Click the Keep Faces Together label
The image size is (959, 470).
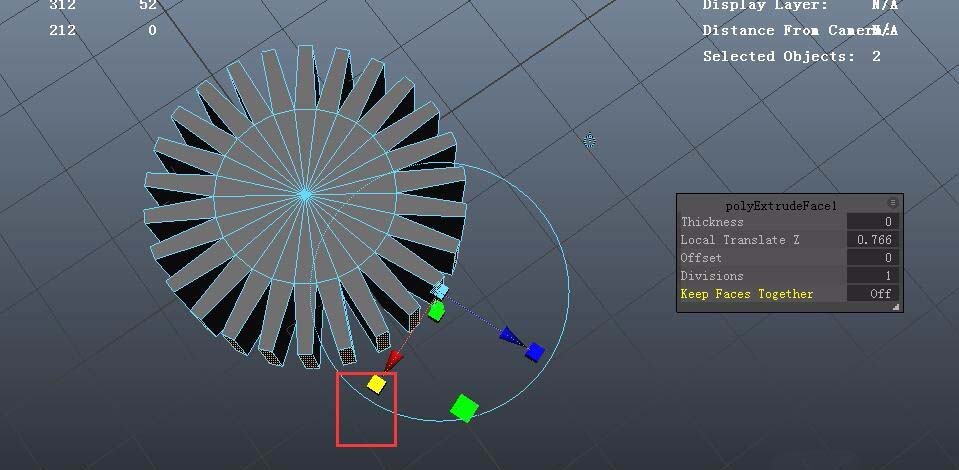(747, 294)
